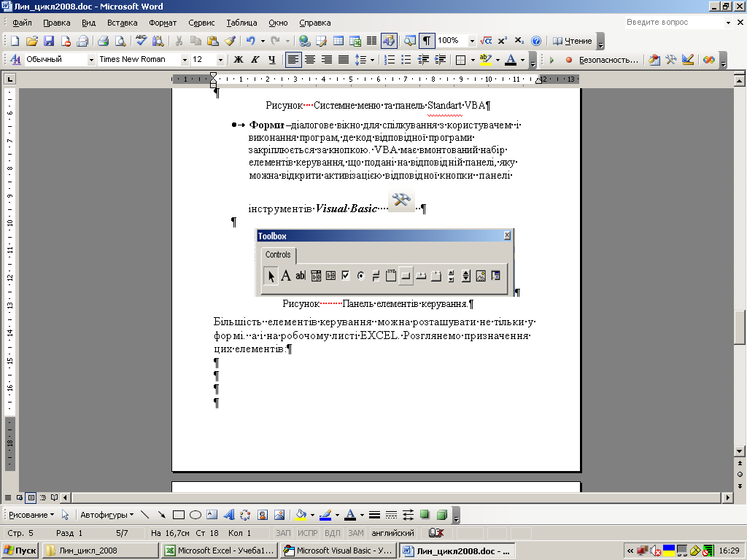Apply numbered list
747x560 pixels.
point(390,60)
